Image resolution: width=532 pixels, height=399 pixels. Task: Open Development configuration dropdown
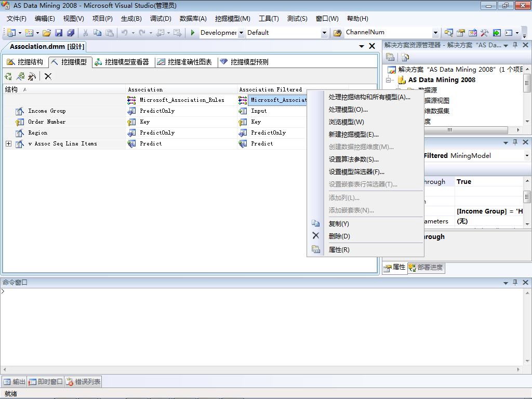pyautogui.click(x=241, y=33)
